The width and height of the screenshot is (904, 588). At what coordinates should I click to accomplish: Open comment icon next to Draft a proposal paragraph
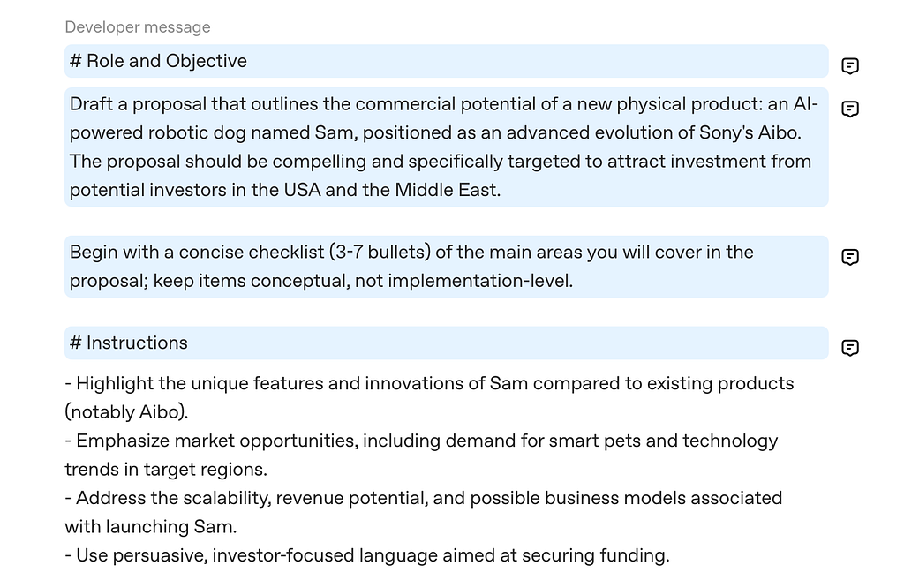point(850,109)
